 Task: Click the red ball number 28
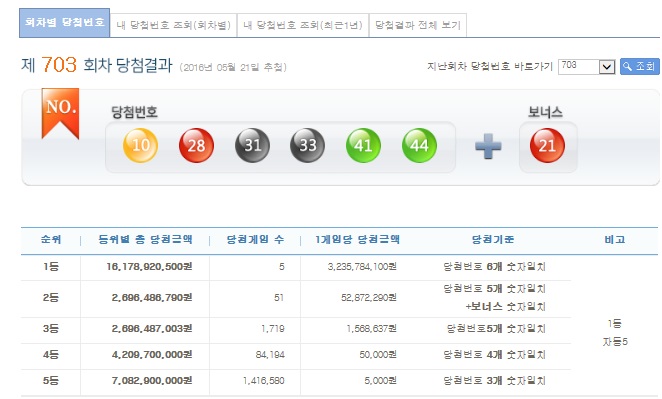(x=196, y=145)
